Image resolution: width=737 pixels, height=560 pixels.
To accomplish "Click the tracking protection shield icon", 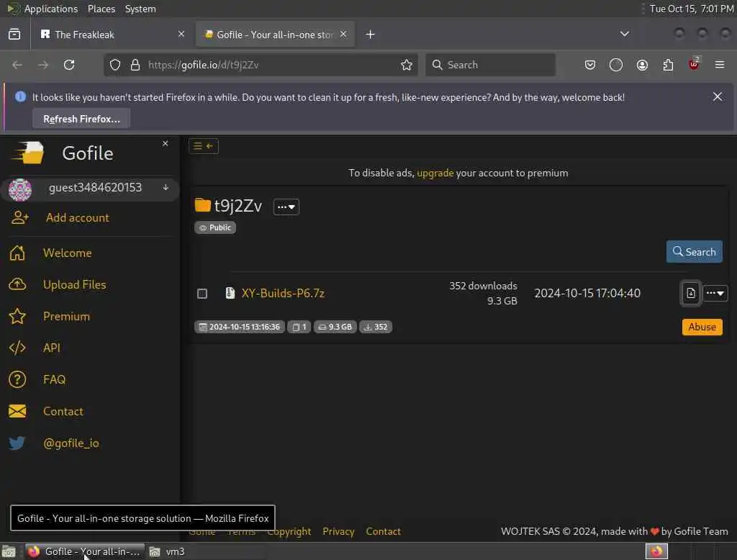I will click(x=115, y=65).
